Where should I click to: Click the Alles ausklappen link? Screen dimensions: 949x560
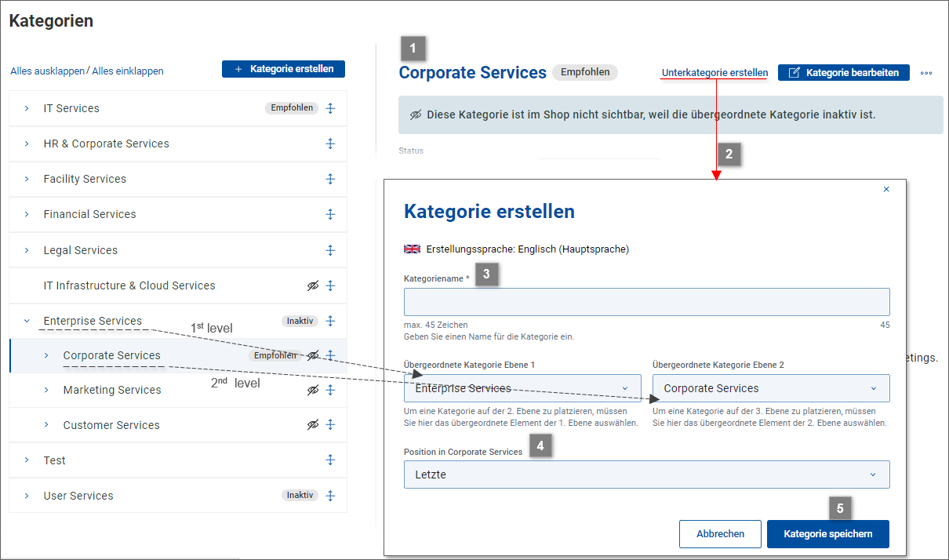47,71
